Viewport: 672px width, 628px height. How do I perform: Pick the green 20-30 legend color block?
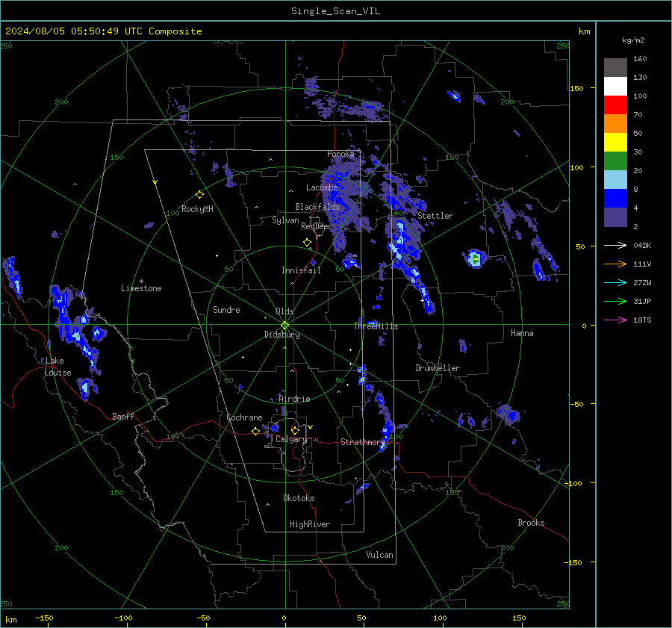(x=615, y=161)
